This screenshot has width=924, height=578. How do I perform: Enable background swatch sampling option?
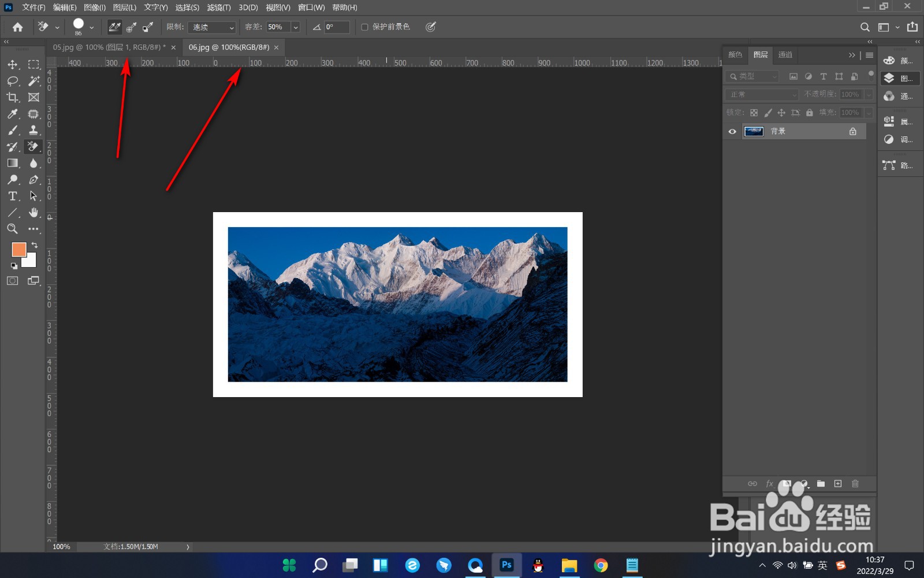[x=148, y=27]
